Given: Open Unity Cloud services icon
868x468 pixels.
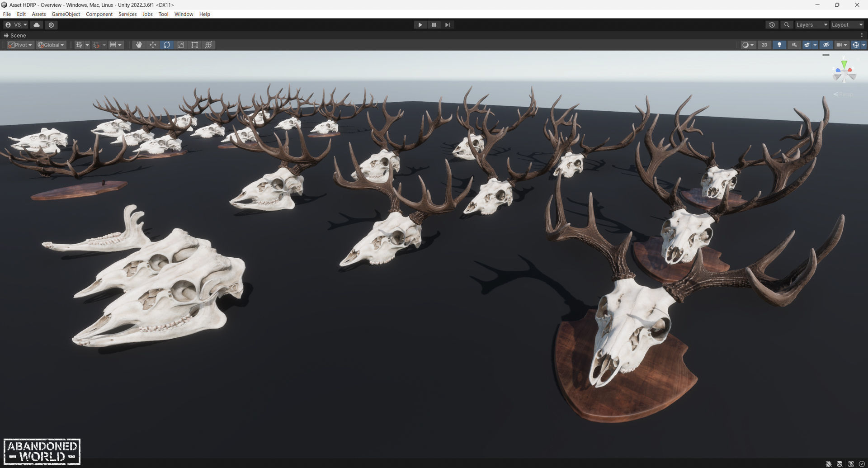Looking at the screenshot, I should click(x=37, y=25).
